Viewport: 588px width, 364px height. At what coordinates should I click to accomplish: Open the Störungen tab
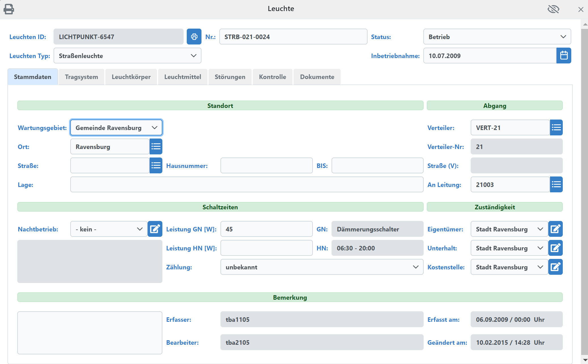(x=230, y=76)
